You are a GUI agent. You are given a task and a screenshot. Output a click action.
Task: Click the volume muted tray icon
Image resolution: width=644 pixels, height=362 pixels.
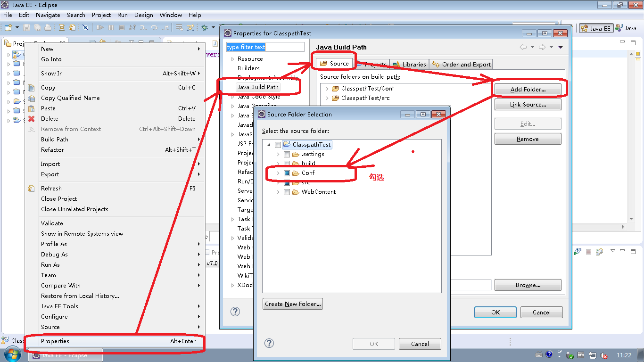point(604,355)
